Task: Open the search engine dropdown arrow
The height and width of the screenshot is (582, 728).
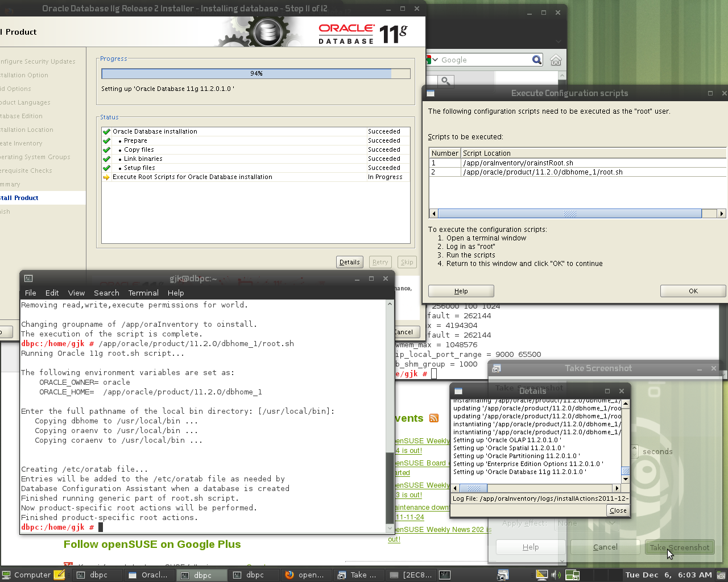Action: (x=435, y=60)
